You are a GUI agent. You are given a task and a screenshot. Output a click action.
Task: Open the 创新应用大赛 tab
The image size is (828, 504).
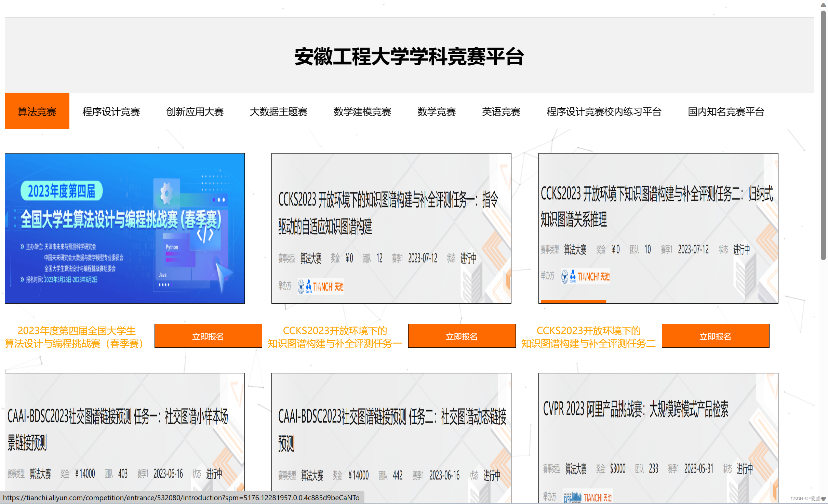tap(195, 111)
